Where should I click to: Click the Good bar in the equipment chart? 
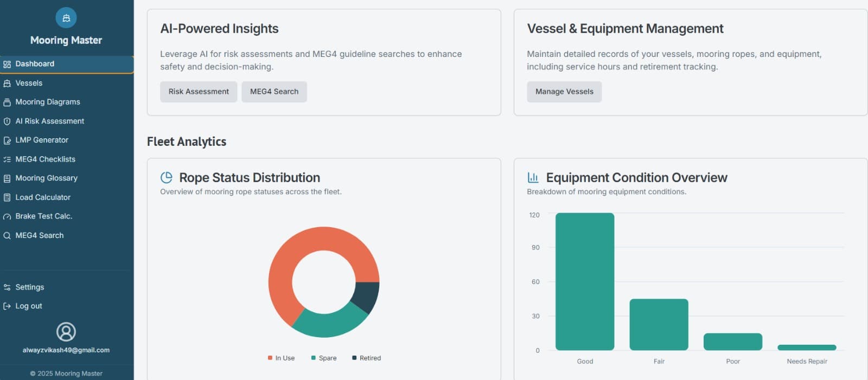(x=585, y=281)
